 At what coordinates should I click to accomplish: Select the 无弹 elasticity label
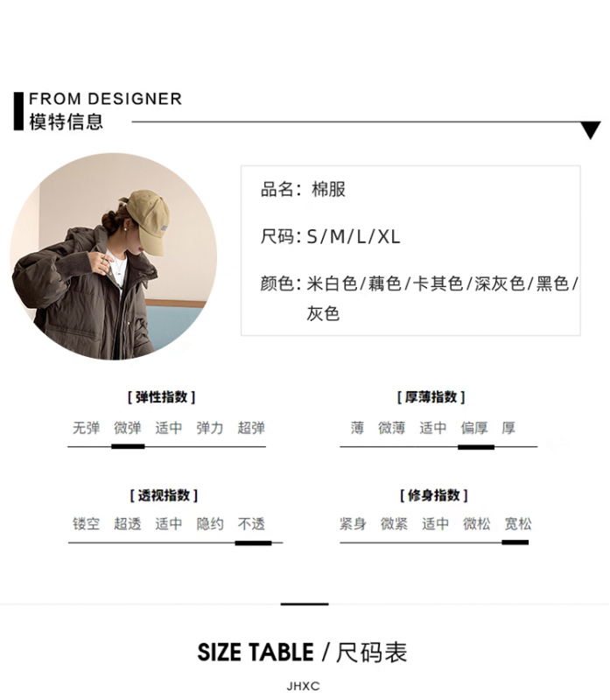click(x=86, y=428)
